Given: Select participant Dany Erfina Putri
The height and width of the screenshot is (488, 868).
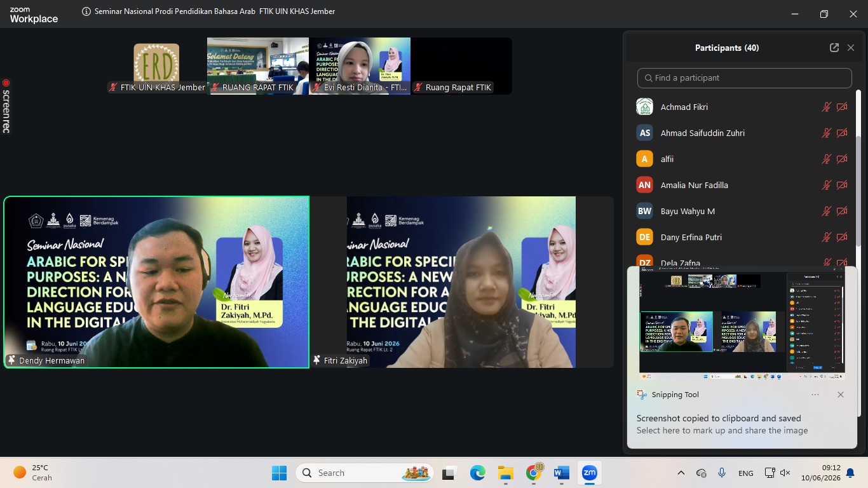Looking at the screenshot, I should [x=743, y=237].
